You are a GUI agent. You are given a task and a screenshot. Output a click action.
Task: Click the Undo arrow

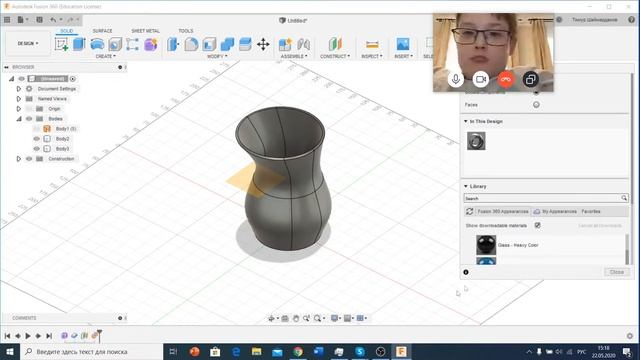point(53,20)
